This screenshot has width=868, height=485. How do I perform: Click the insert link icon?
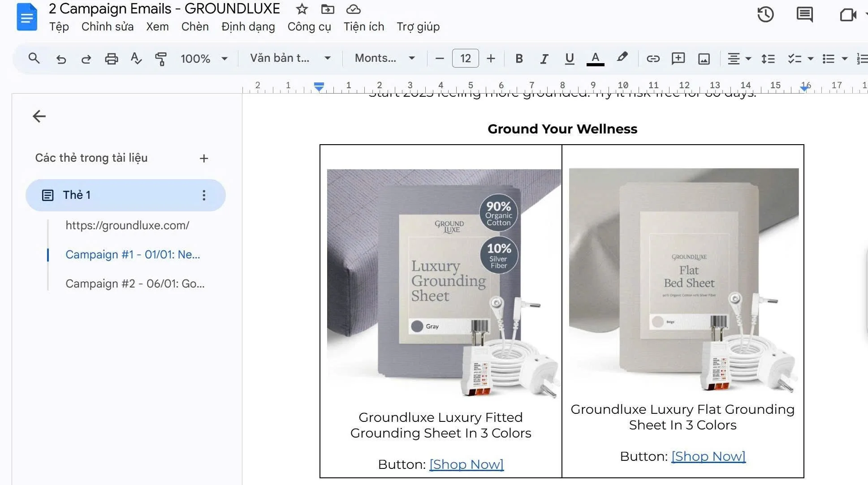[x=653, y=59]
